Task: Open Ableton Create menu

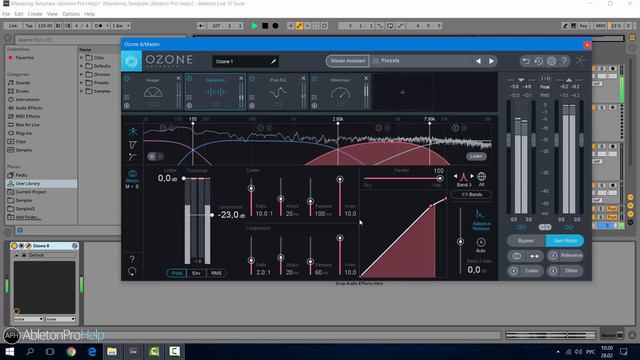Action: pyautogui.click(x=35, y=14)
